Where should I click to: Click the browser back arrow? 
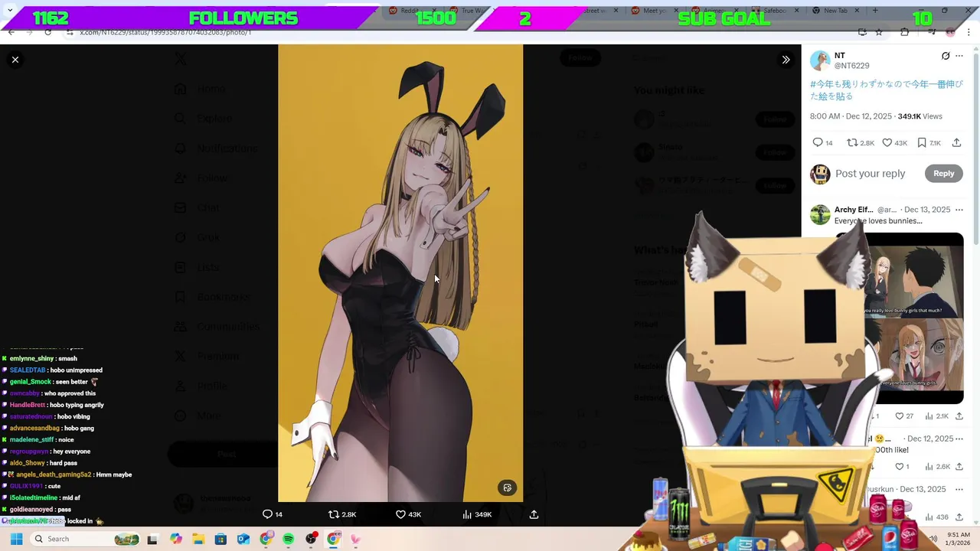click(11, 32)
